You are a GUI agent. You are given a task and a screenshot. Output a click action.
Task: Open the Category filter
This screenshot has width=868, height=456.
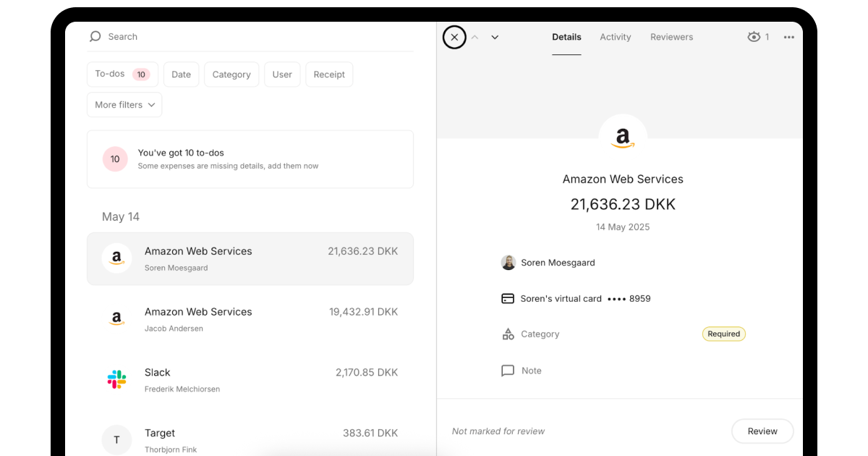231,75
